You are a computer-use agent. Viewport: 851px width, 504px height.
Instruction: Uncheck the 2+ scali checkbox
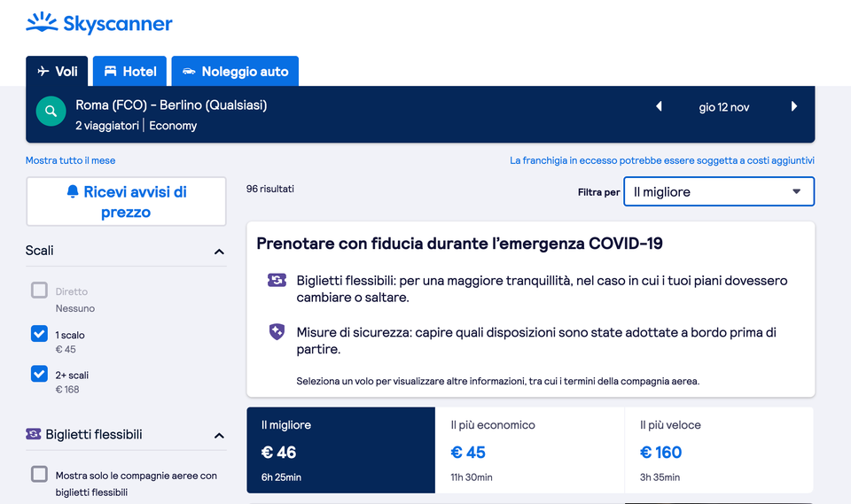pos(39,374)
